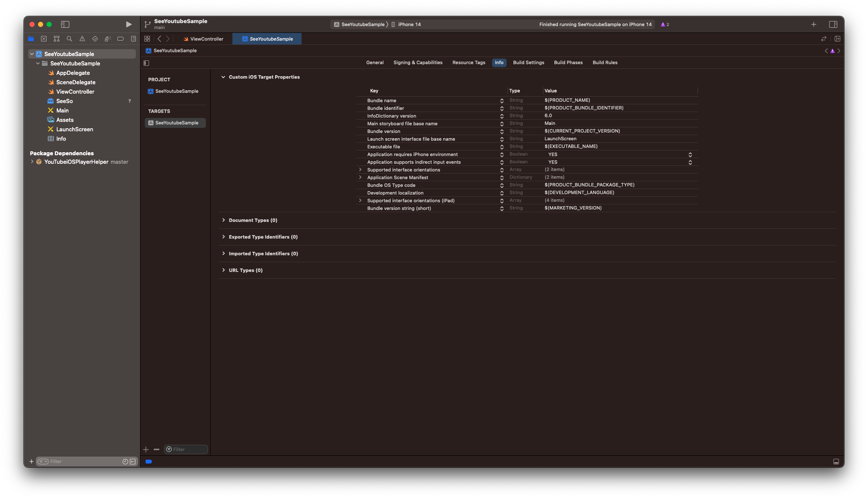Image resolution: width=868 pixels, height=499 pixels.
Task: Click the Run (play) button
Action: [129, 24]
